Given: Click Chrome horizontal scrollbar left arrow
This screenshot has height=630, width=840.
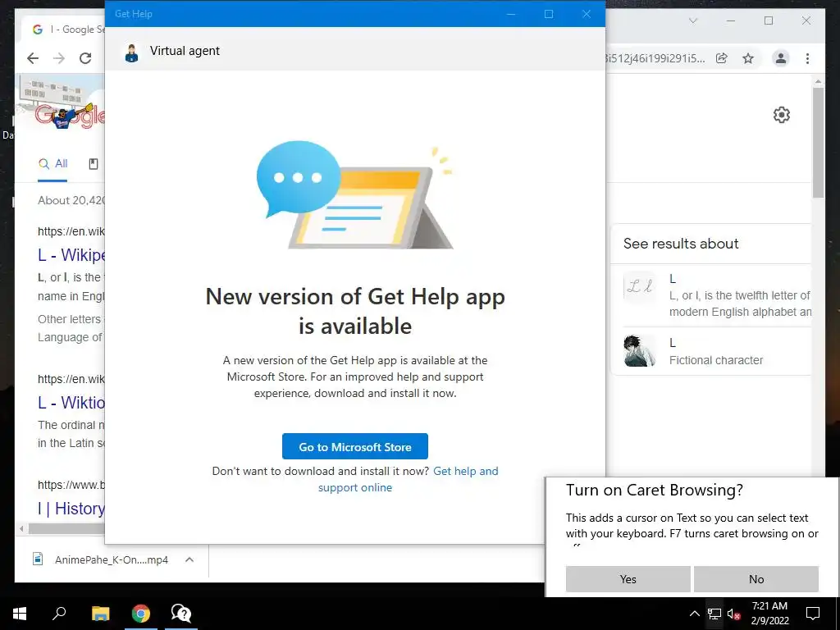Looking at the screenshot, I should 21,529.
